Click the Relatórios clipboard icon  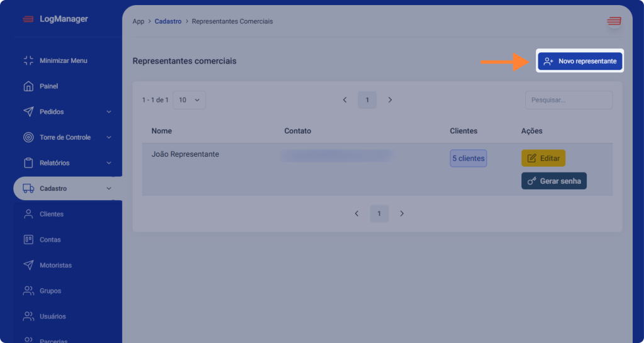pyautogui.click(x=28, y=163)
